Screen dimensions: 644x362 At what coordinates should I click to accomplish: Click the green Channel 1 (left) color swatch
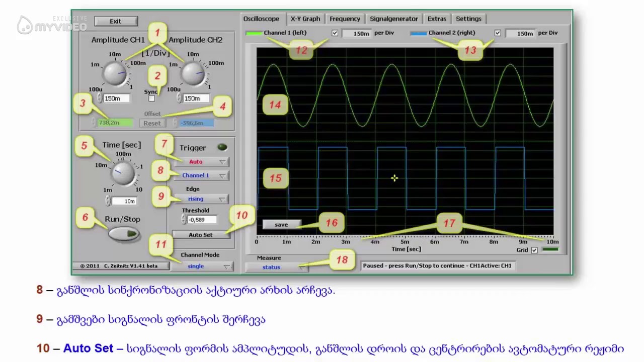tap(254, 33)
